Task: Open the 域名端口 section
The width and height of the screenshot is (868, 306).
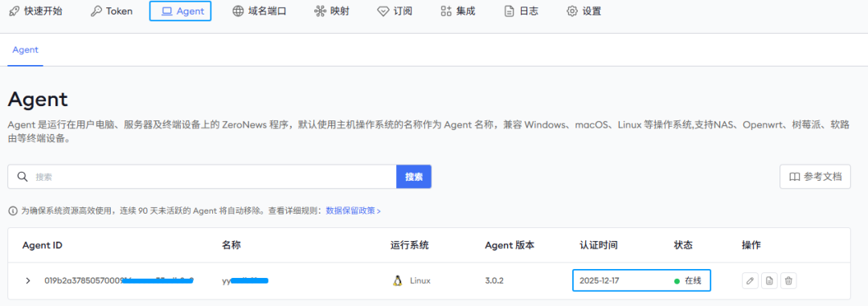Action: [259, 11]
